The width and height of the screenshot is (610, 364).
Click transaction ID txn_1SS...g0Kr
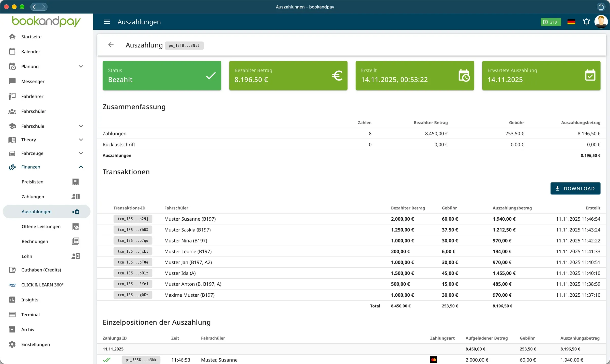point(133,295)
